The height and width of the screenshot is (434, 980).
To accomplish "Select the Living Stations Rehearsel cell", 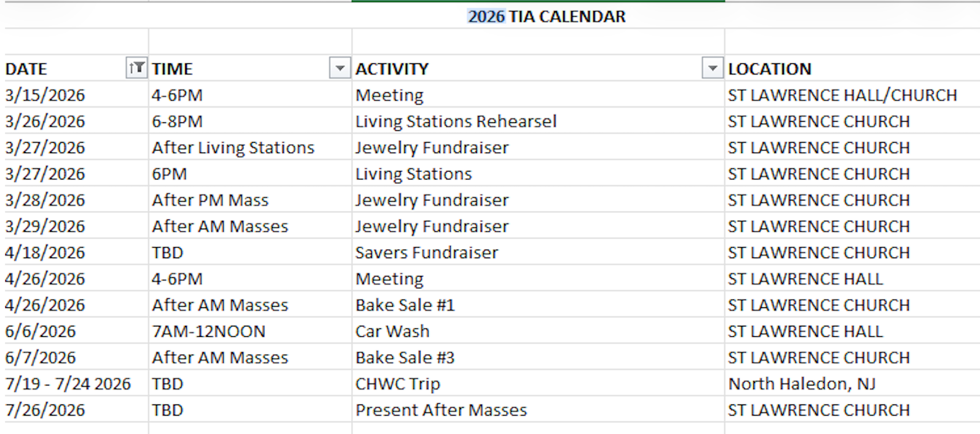I will pyautogui.click(x=456, y=121).
